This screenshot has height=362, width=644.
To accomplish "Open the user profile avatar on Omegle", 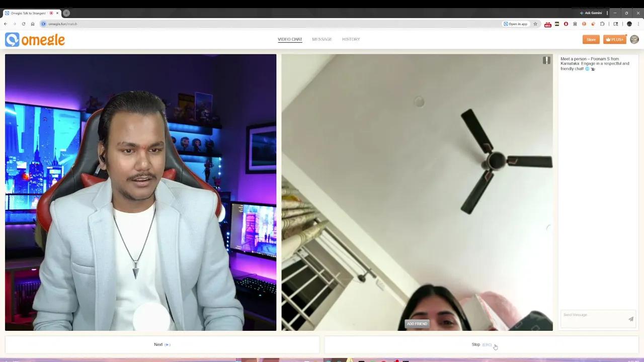I will (x=634, y=39).
